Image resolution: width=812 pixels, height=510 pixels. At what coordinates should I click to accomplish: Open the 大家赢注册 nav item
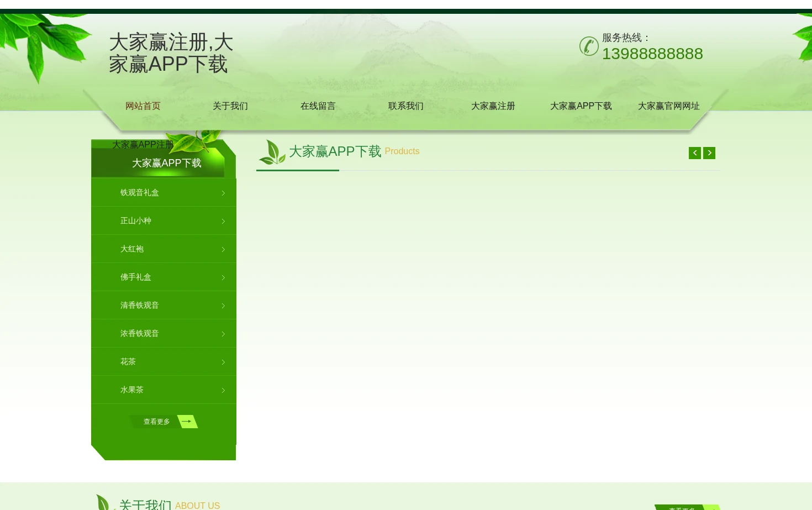[493, 106]
